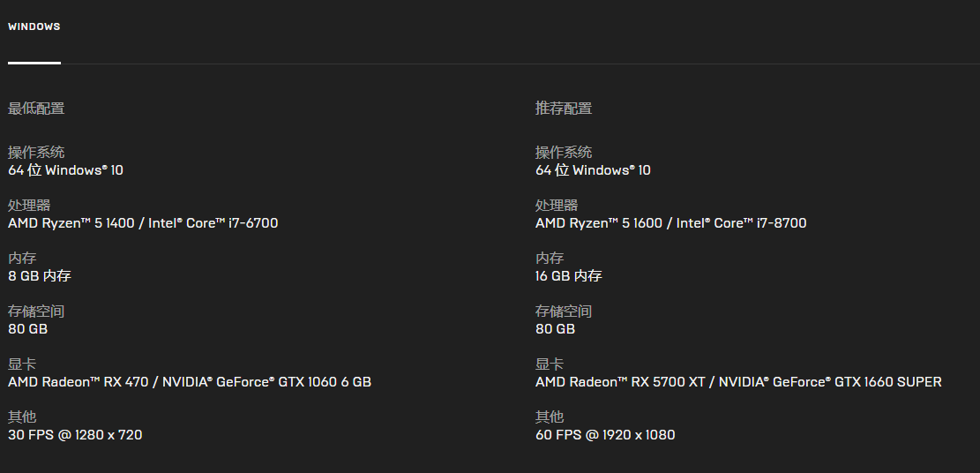Click the 其他 label under 推荐配置
Image resolution: width=980 pixels, height=473 pixels.
[x=550, y=417]
